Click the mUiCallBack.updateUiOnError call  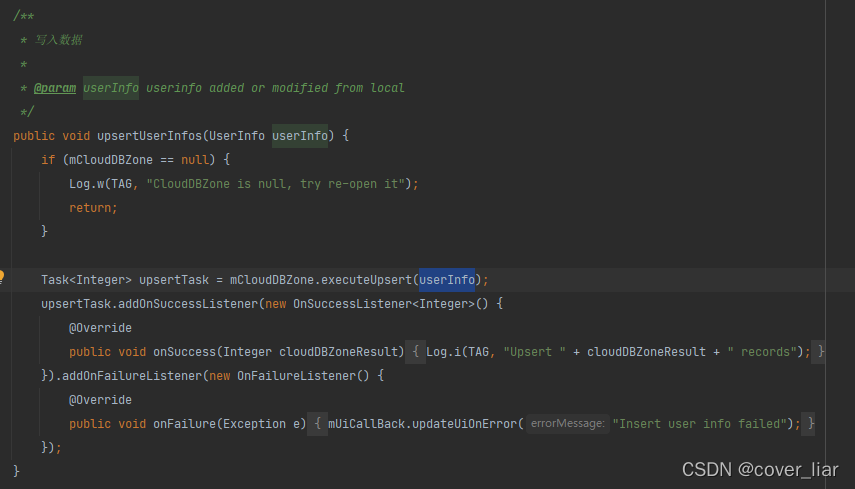tap(423, 424)
